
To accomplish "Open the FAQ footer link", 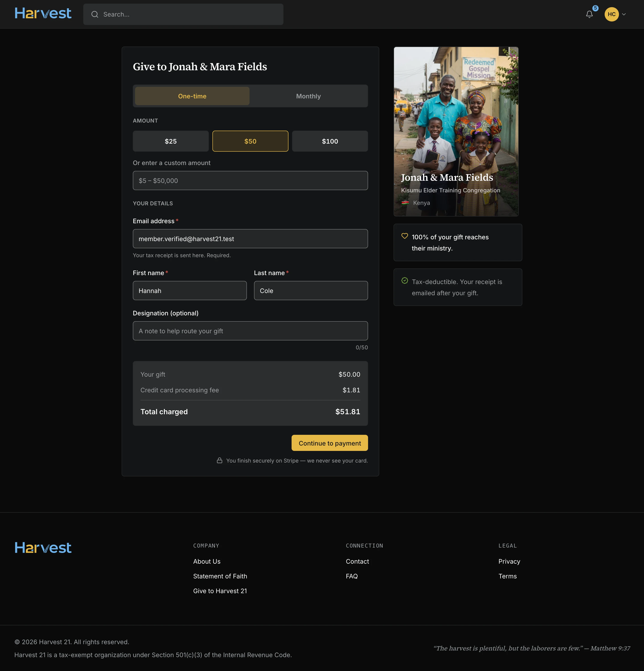I will [352, 576].
